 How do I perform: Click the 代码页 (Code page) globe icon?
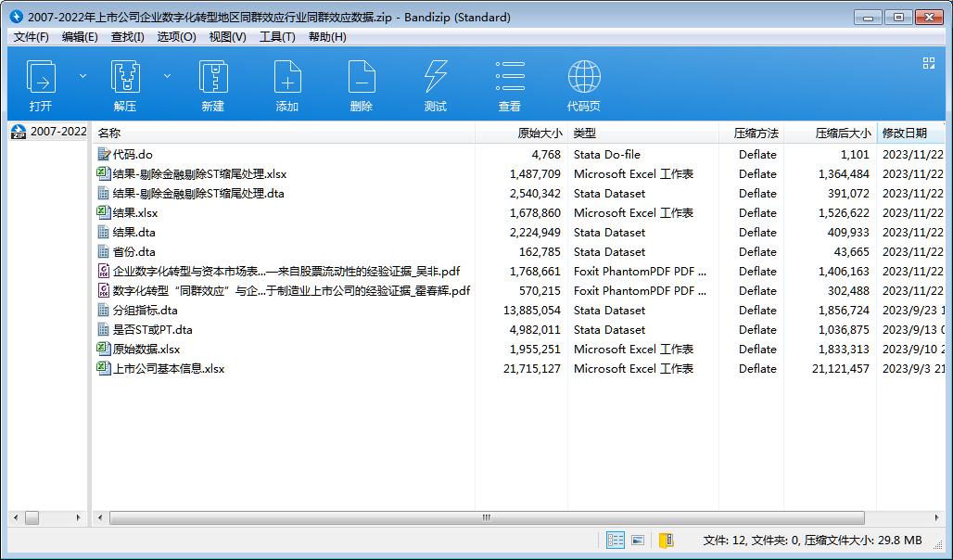(584, 77)
